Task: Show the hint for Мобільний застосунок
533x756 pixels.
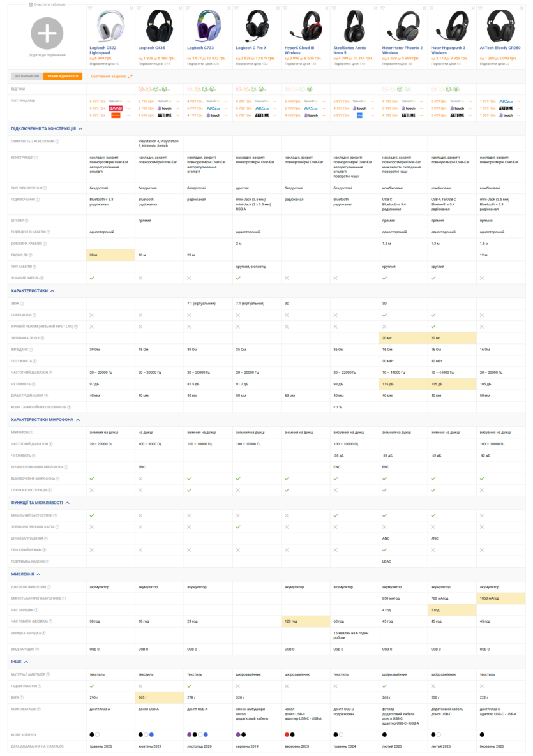Action: 55,515
